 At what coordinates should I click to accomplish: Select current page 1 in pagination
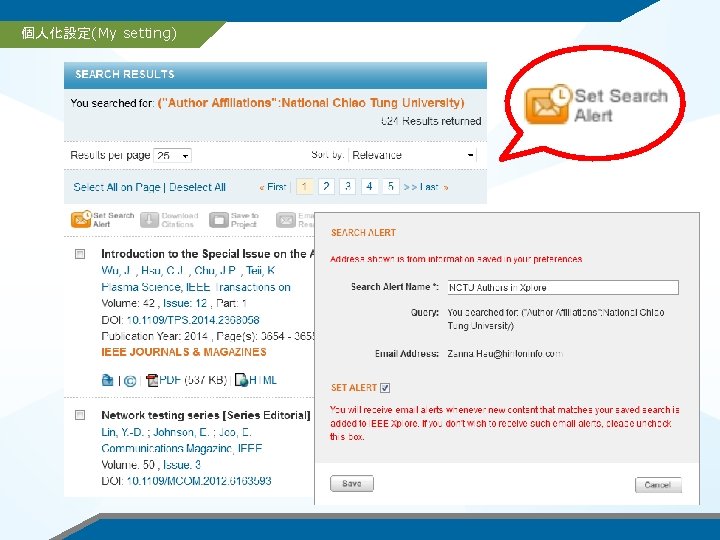(304, 186)
